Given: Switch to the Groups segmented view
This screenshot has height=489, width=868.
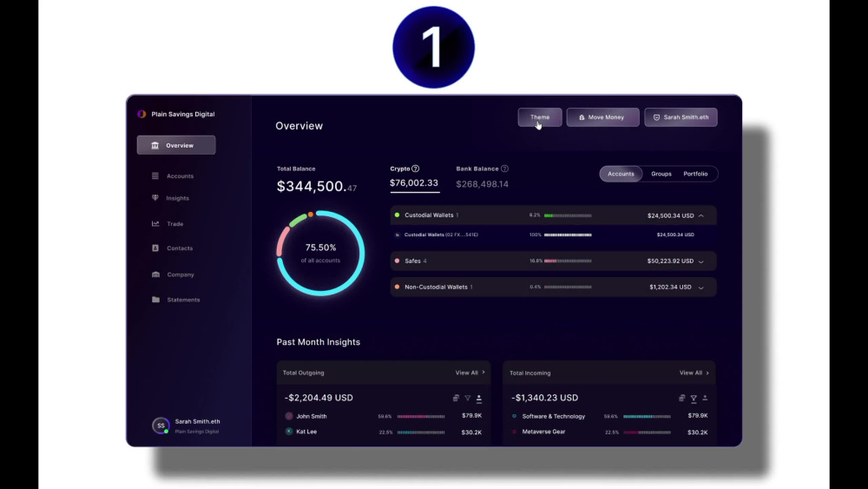Looking at the screenshot, I should coord(661,174).
